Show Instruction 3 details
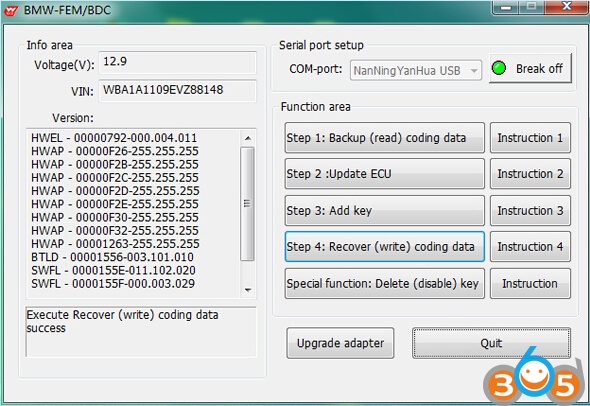Screen dimensions: 590x406 click(x=530, y=210)
